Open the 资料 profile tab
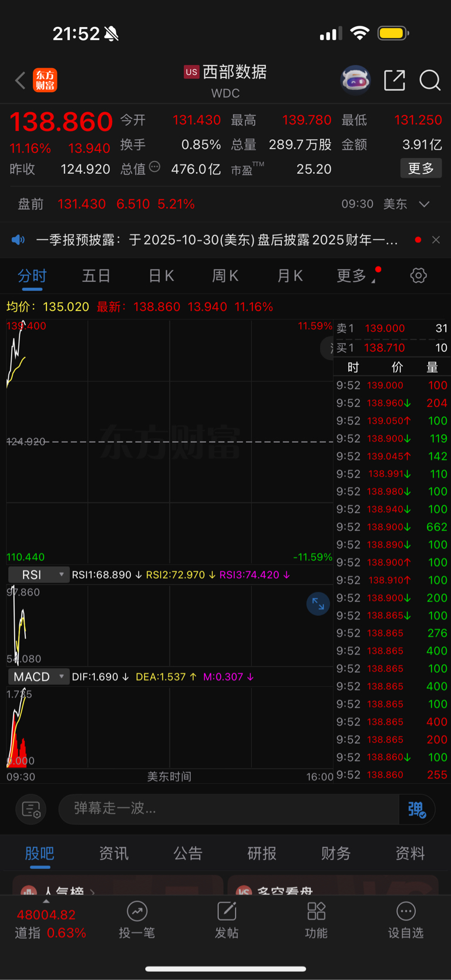This screenshot has height=980, width=451. click(410, 853)
